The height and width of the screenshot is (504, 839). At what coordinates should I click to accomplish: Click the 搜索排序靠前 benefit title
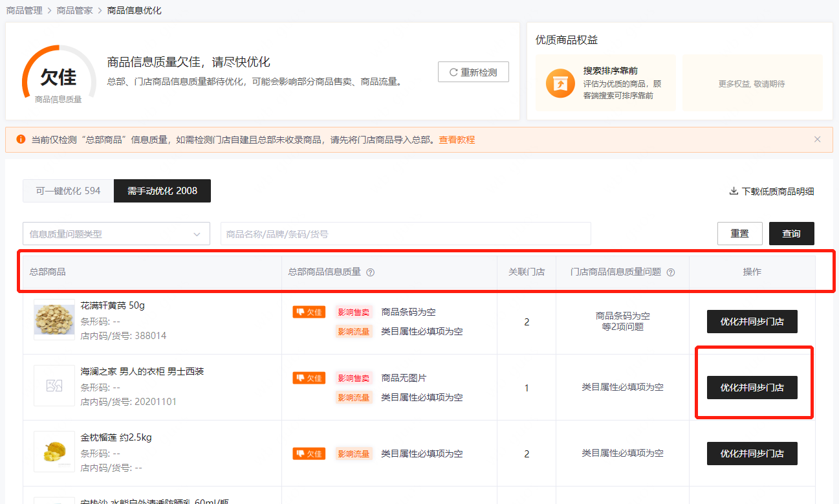point(611,71)
